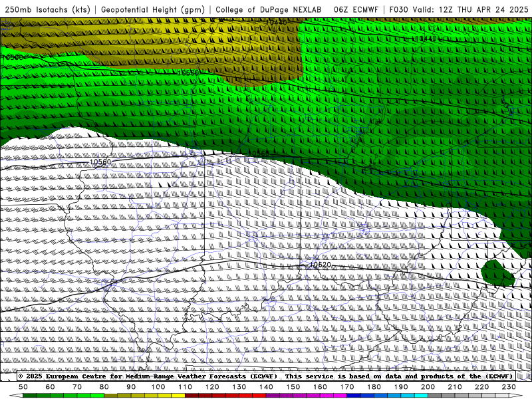Click the 70 value on the color scale

pos(77,387)
